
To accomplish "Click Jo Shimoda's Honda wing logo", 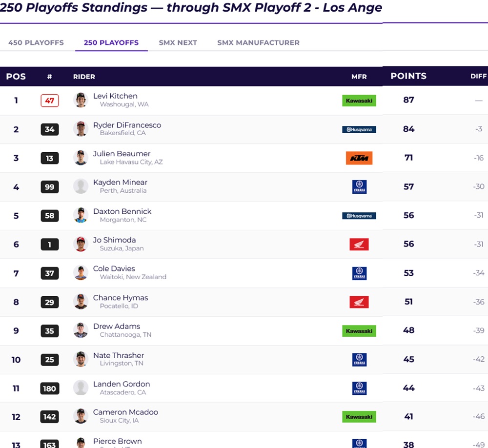I will (x=359, y=244).
